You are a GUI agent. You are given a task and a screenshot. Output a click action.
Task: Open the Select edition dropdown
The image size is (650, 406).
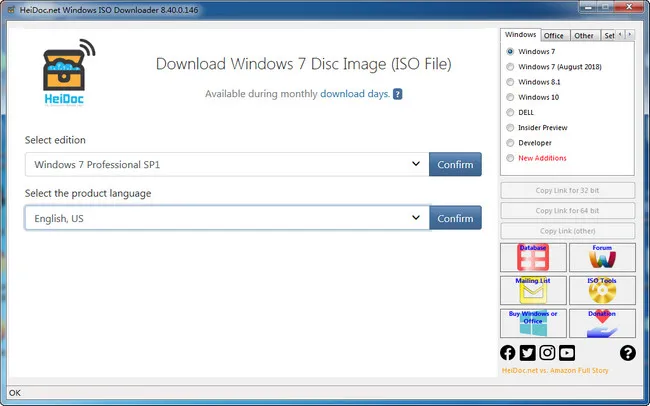click(227, 164)
